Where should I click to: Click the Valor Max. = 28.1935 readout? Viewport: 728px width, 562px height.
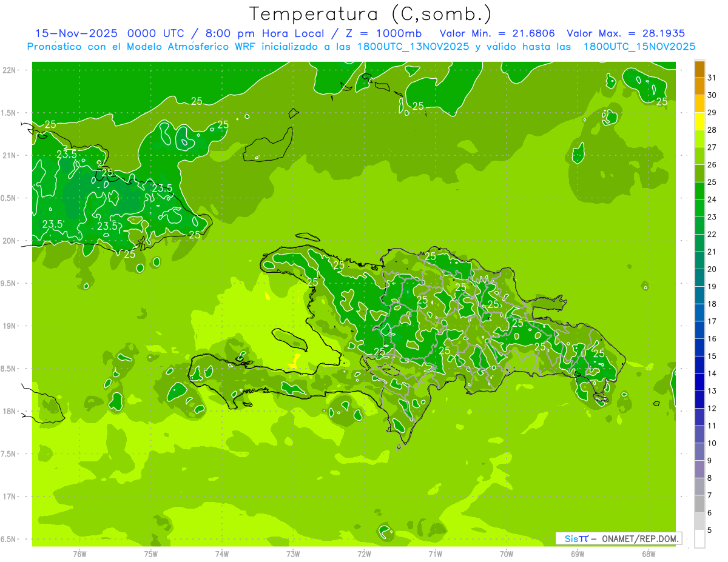(x=625, y=33)
